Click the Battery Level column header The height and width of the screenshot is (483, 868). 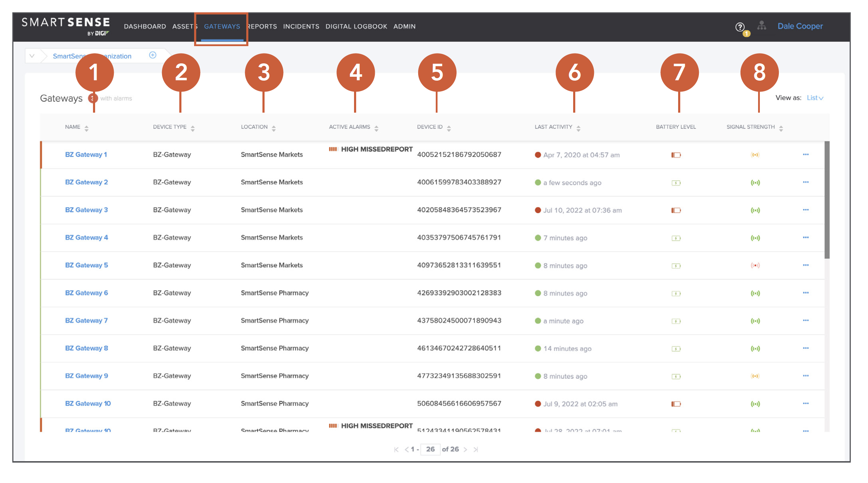(x=676, y=127)
